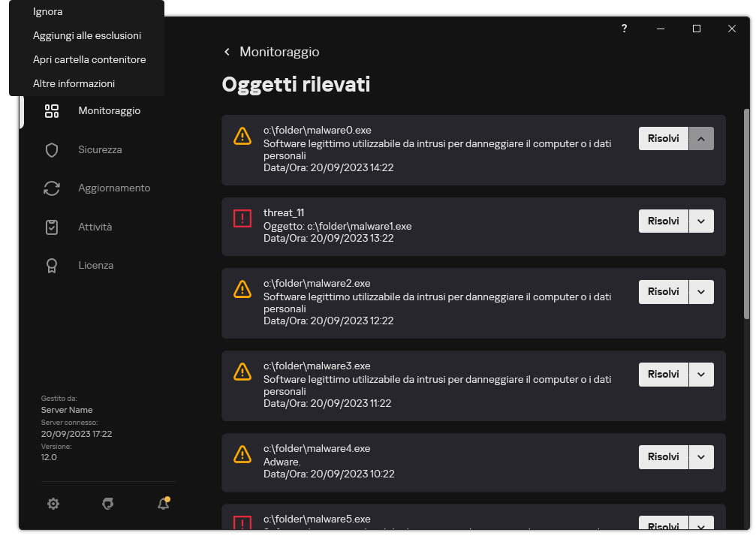Select Apri cartella contenitore
Viewport: 756px width, 536px height.
[89, 59]
